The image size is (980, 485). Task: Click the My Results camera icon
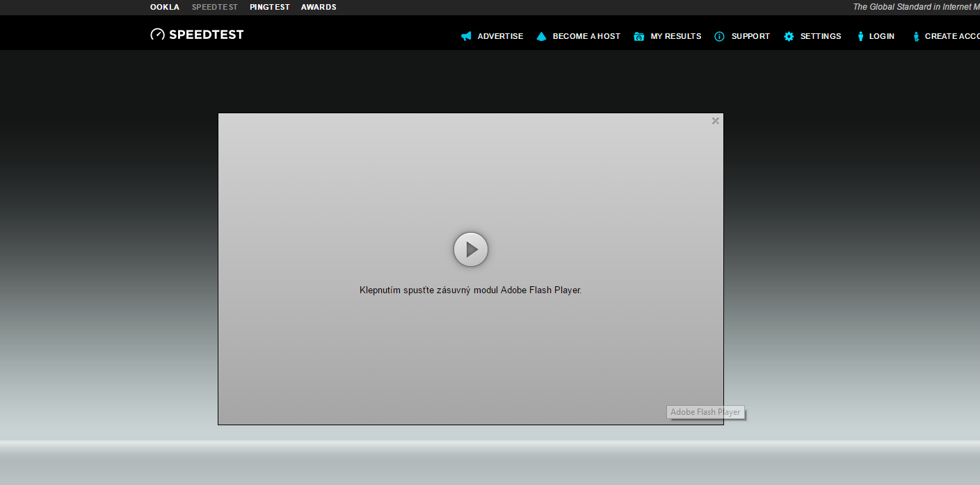pyautogui.click(x=639, y=36)
